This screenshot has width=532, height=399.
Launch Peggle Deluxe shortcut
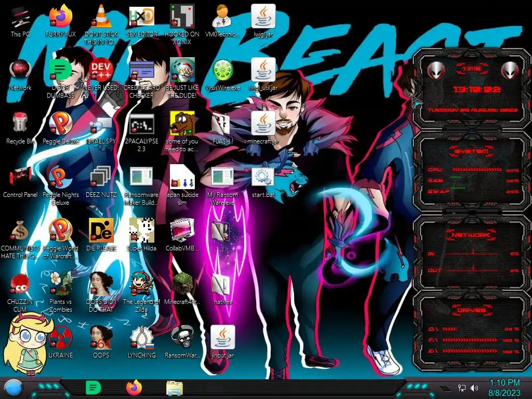point(61,129)
